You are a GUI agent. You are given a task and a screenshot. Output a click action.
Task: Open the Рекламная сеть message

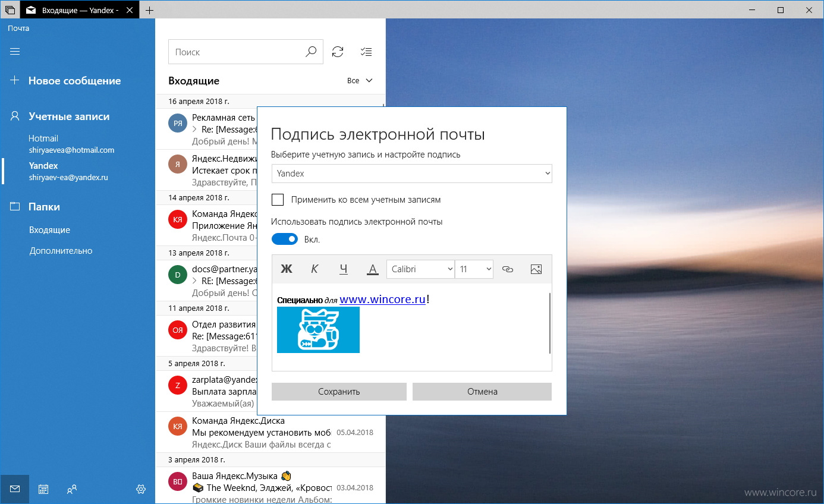(x=206, y=129)
